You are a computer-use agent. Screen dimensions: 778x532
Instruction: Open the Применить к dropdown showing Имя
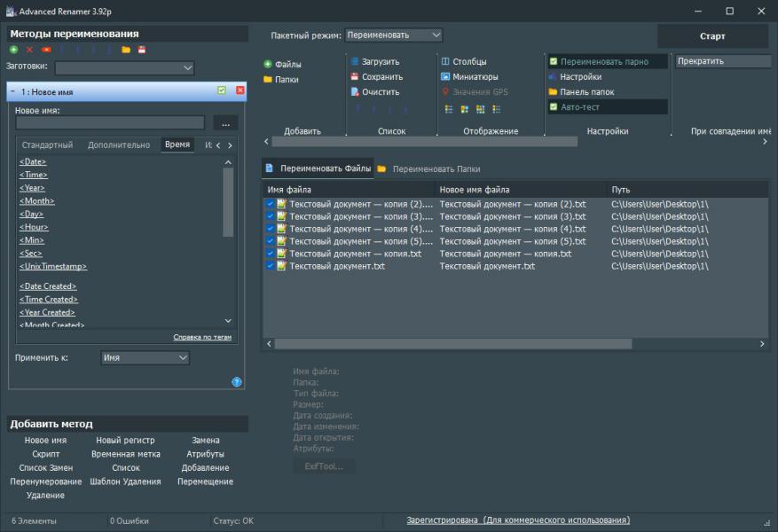click(145, 357)
